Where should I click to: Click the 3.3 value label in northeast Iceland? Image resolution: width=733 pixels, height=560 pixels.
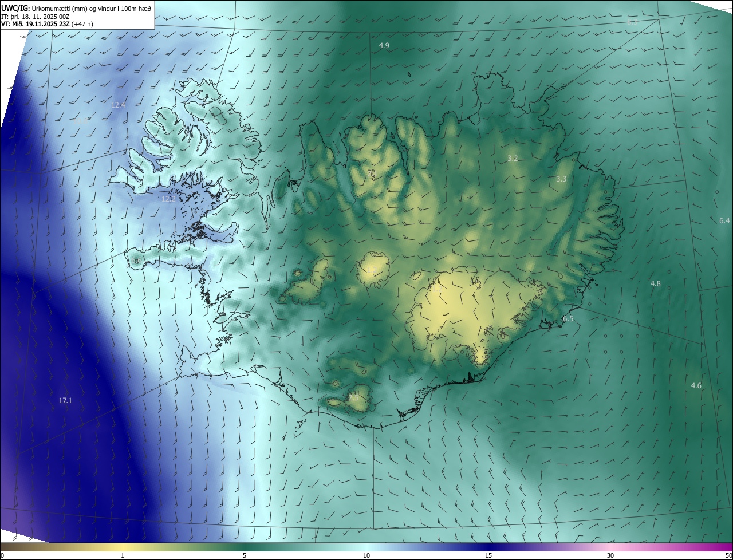tap(561, 179)
